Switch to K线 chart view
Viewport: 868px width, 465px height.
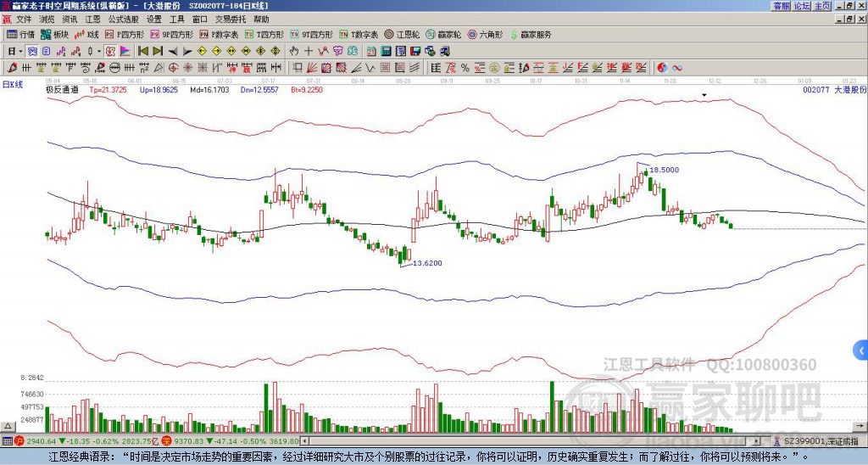pyautogui.click(x=87, y=34)
